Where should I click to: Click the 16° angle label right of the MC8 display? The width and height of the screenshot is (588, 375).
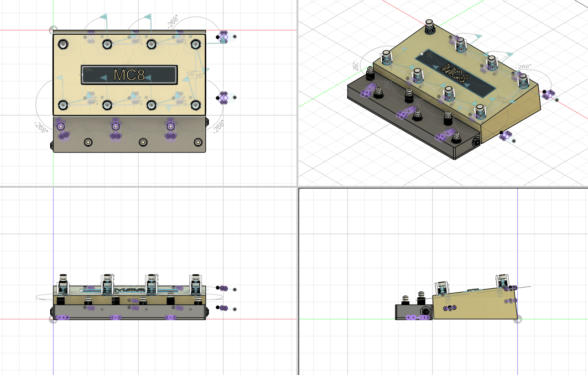point(191,74)
